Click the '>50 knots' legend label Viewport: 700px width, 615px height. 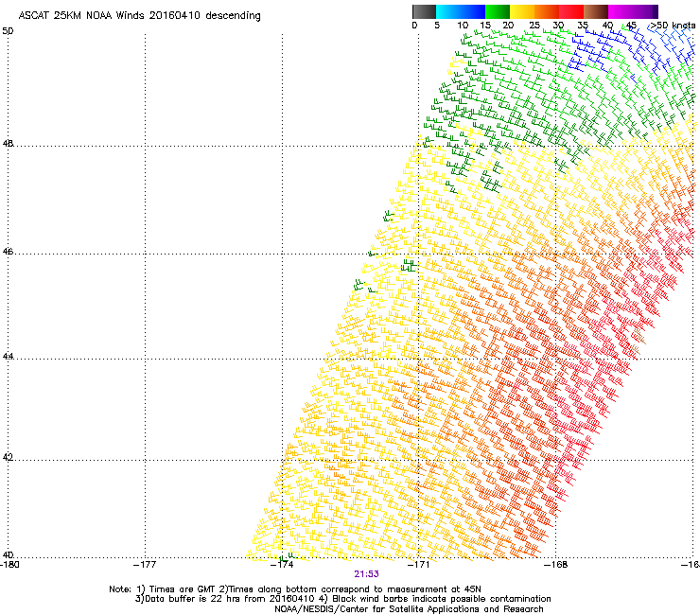pyautogui.click(x=673, y=26)
